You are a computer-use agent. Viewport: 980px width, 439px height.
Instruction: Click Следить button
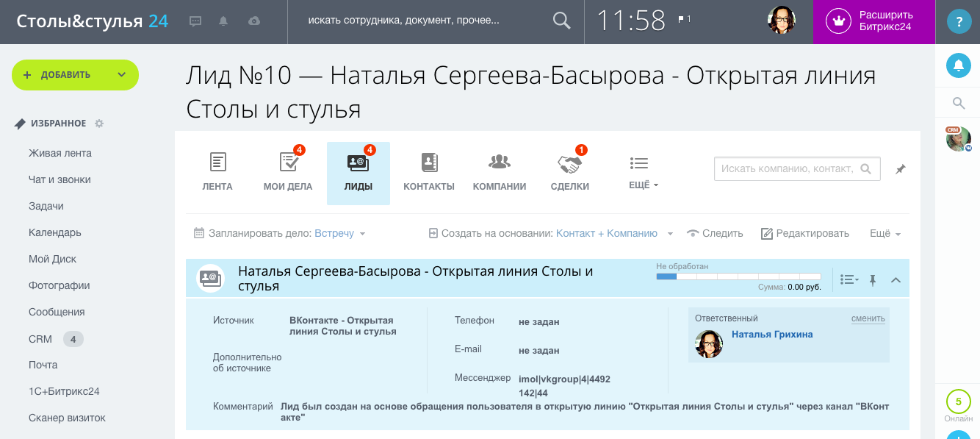(x=715, y=233)
